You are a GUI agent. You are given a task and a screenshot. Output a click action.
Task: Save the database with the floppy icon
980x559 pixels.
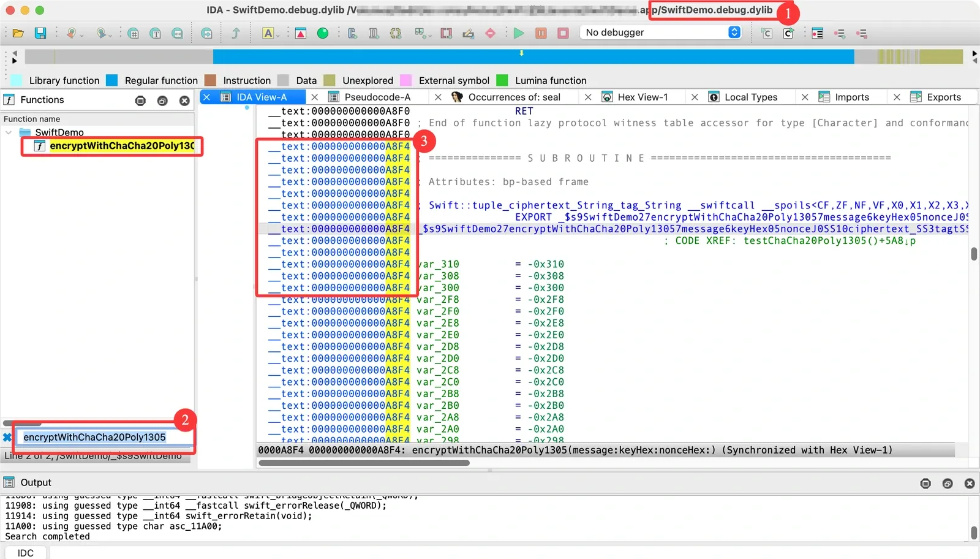tap(40, 33)
